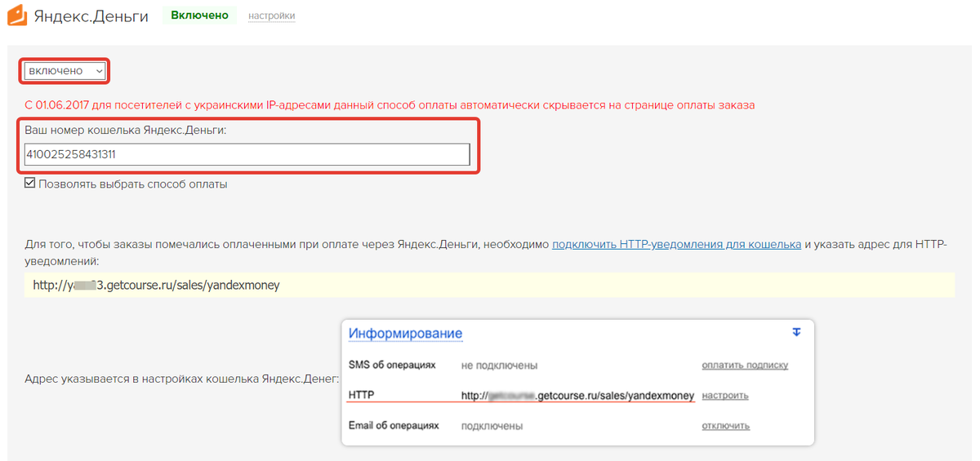Click the 'SMS об операциях' row label
Image resolution: width=980 pixels, height=461 pixels.
coord(392,366)
